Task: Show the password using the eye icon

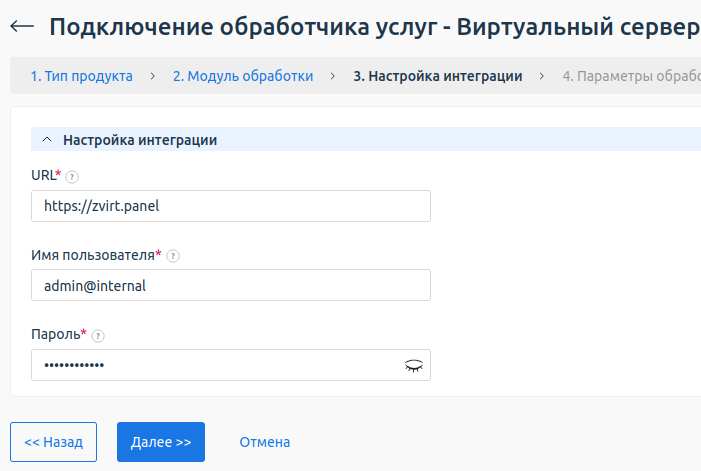Action: [x=413, y=365]
